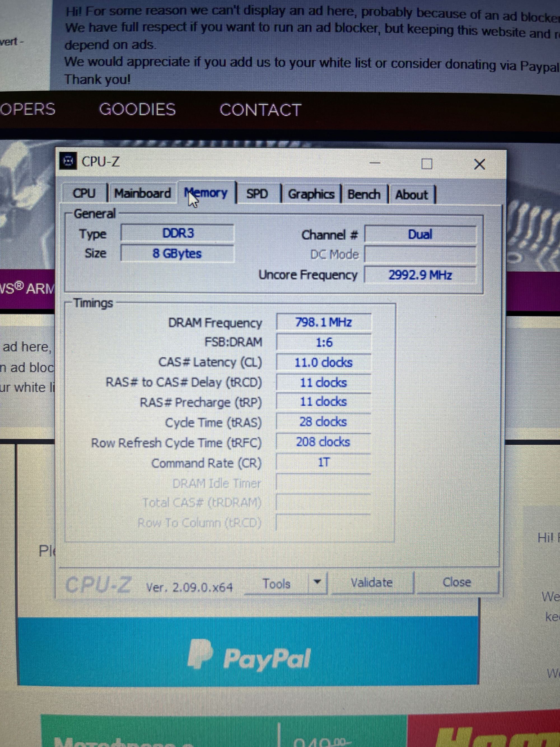Click the Command Rate 1T value
Image resolution: width=560 pixels, height=747 pixels.
point(324,462)
